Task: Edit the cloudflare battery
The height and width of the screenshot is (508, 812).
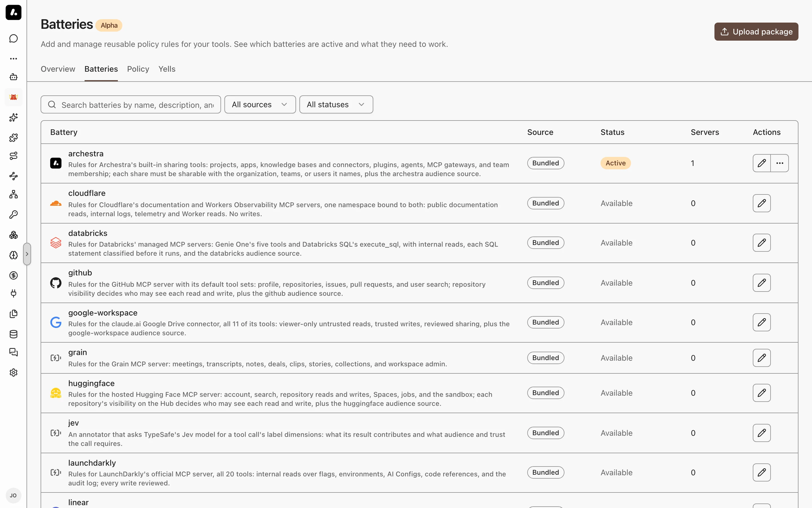Action: [762, 203]
